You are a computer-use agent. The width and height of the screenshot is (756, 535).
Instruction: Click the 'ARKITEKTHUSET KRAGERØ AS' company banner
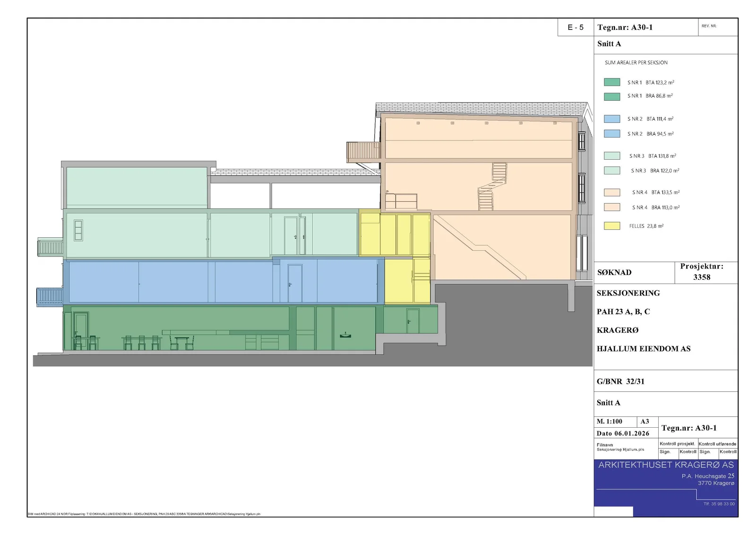point(666,465)
